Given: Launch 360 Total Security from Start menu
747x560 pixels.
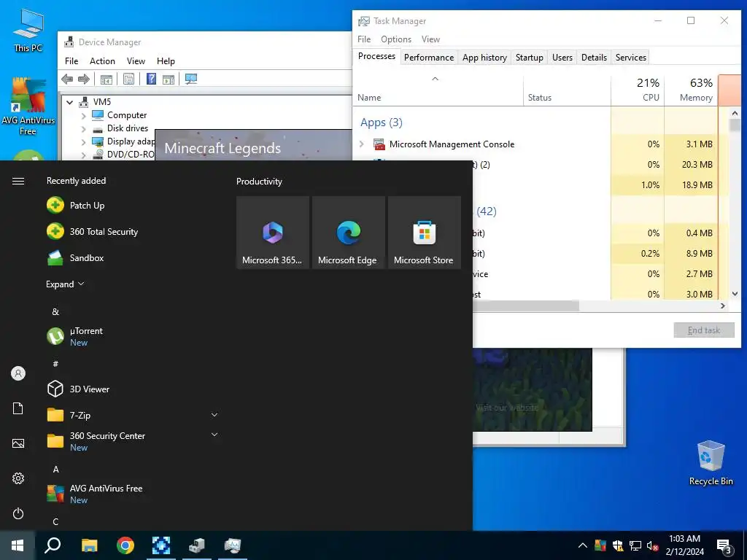Looking at the screenshot, I should coord(93,231).
